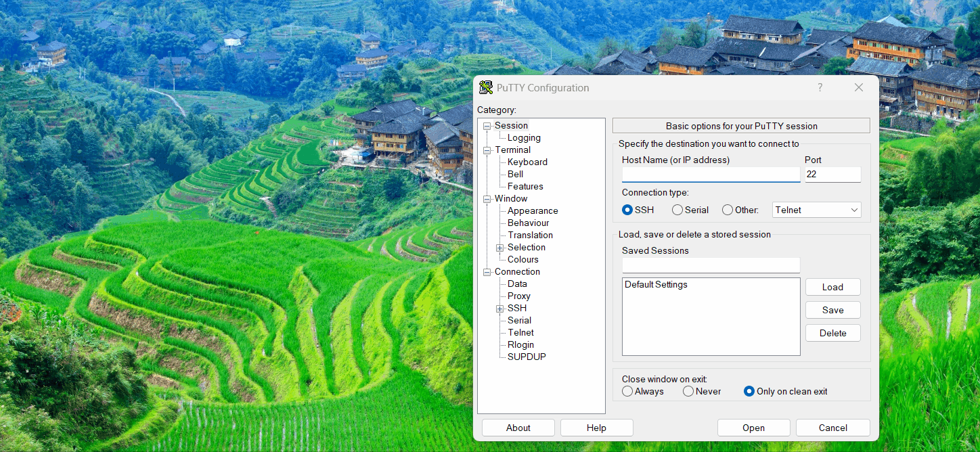Image resolution: width=980 pixels, height=452 pixels.
Task: Select the Other connection type radio
Action: coord(728,210)
